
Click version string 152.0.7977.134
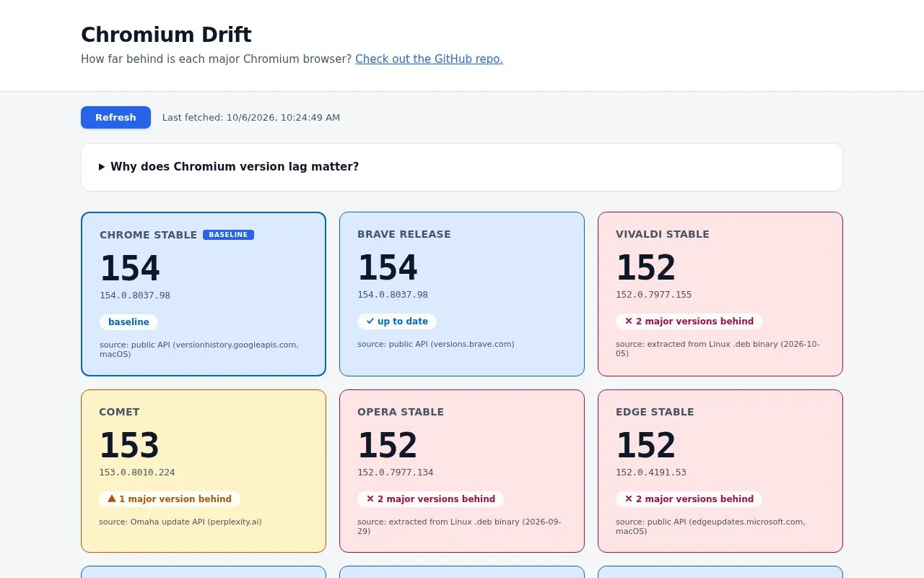[x=396, y=473]
